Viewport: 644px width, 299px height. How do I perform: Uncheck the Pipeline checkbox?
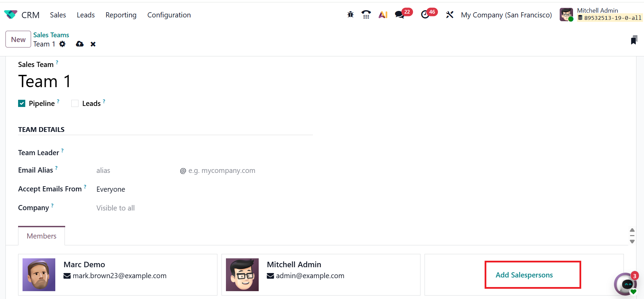point(22,104)
